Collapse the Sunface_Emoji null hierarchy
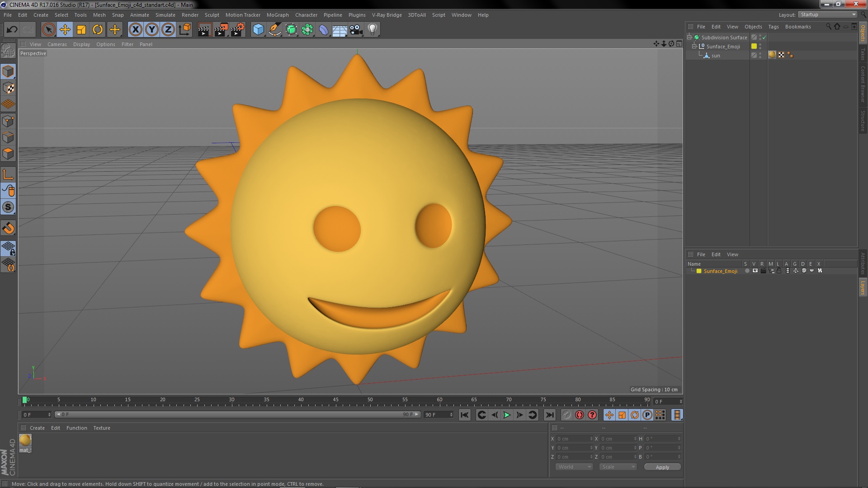Image resolution: width=868 pixels, height=488 pixels. [694, 47]
